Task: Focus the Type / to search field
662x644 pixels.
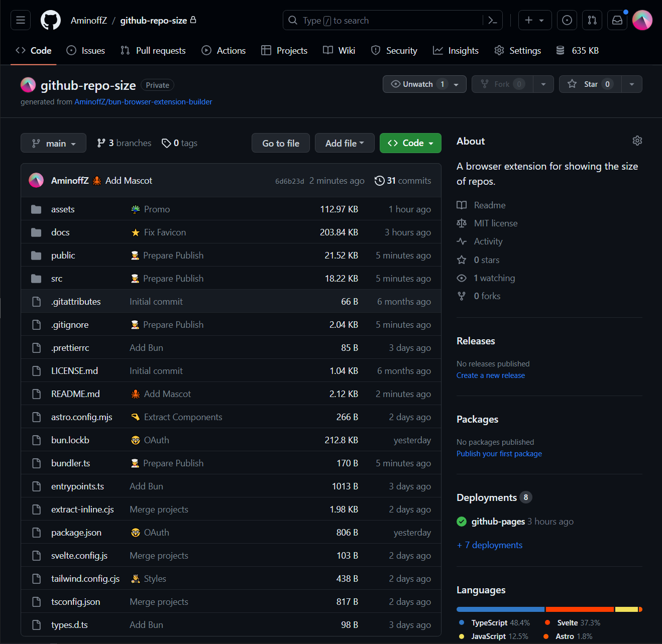Action: point(383,20)
